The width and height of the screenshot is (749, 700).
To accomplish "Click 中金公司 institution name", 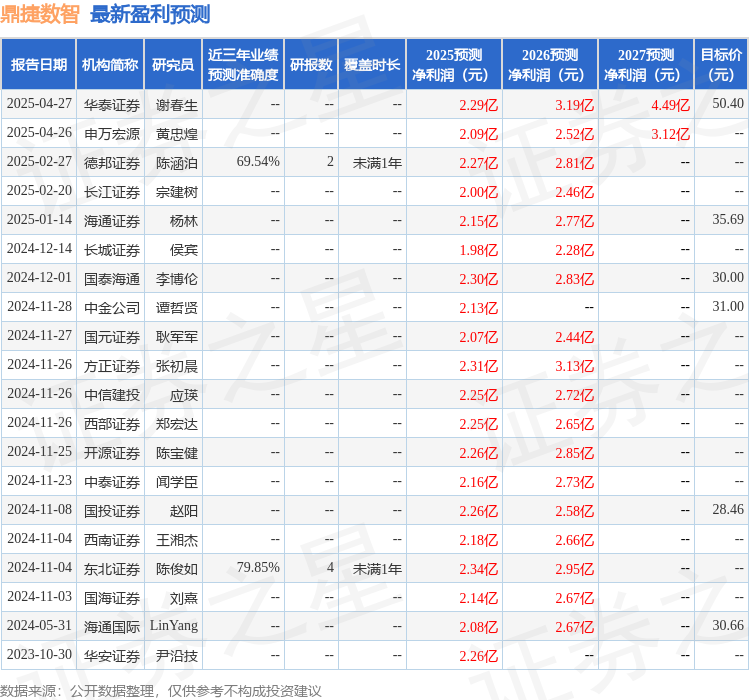I will 112,308.
